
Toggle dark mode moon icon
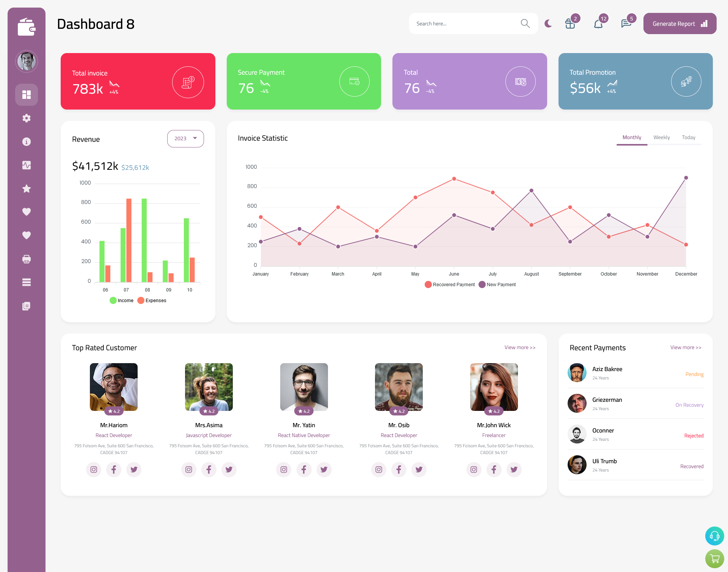tap(548, 24)
